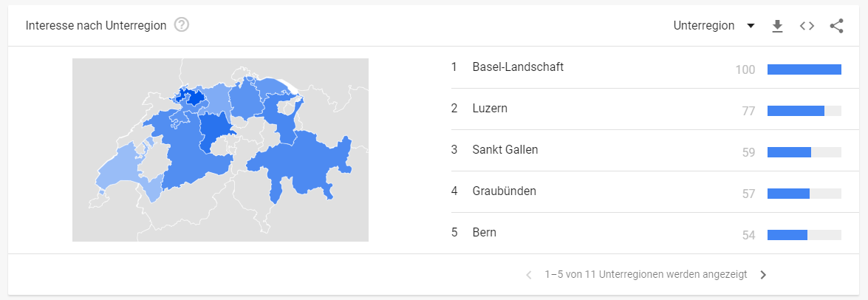Click the light blue Vaud canton on map
This screenshot has width=868, height=300.
click(119, 166)
